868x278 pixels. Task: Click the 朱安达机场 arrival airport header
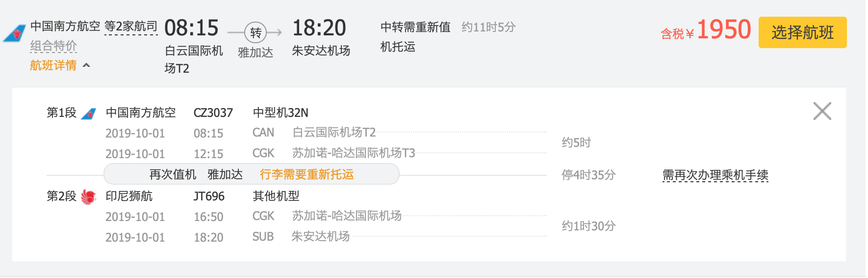point(321,51)
